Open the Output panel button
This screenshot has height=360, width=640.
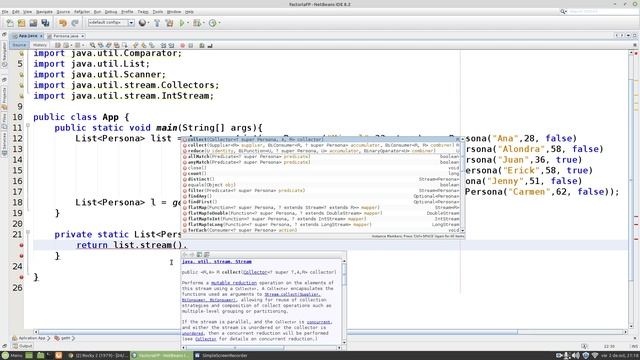tap(22, 346)
